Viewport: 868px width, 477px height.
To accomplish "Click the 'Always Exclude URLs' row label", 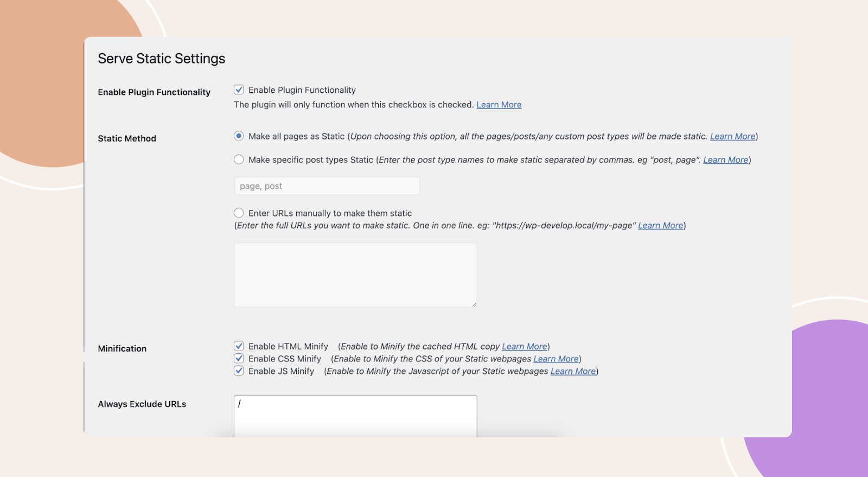I will pos(142,404).
